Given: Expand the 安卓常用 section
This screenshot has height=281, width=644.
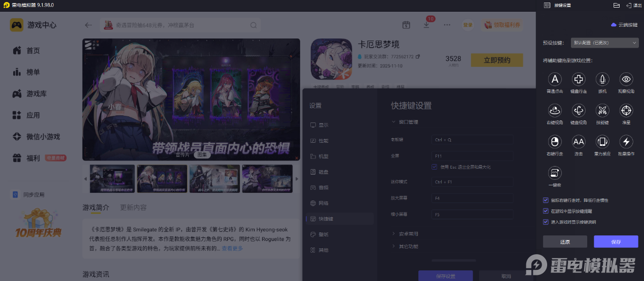Looking at the screenshot, I should (405, 234).
